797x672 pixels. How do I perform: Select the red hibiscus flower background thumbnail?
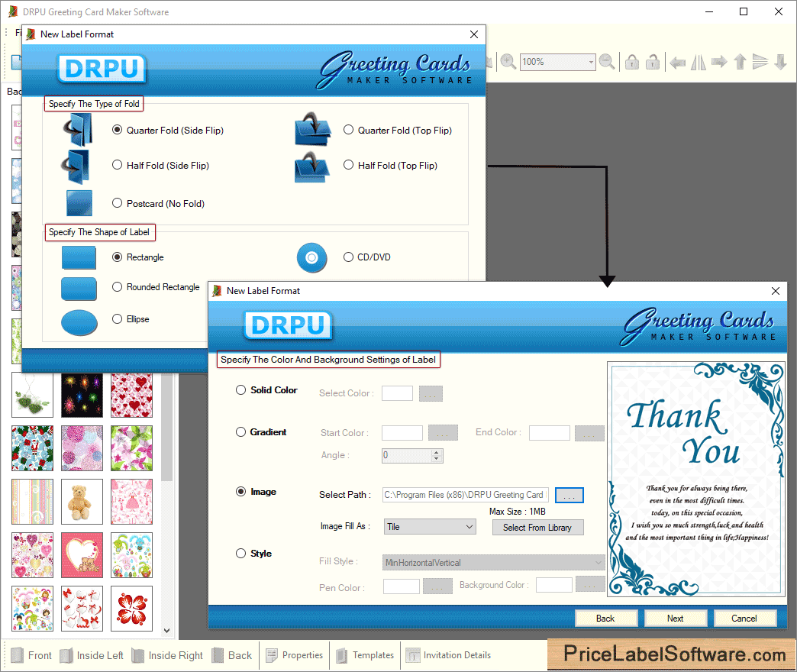[131, 609]
